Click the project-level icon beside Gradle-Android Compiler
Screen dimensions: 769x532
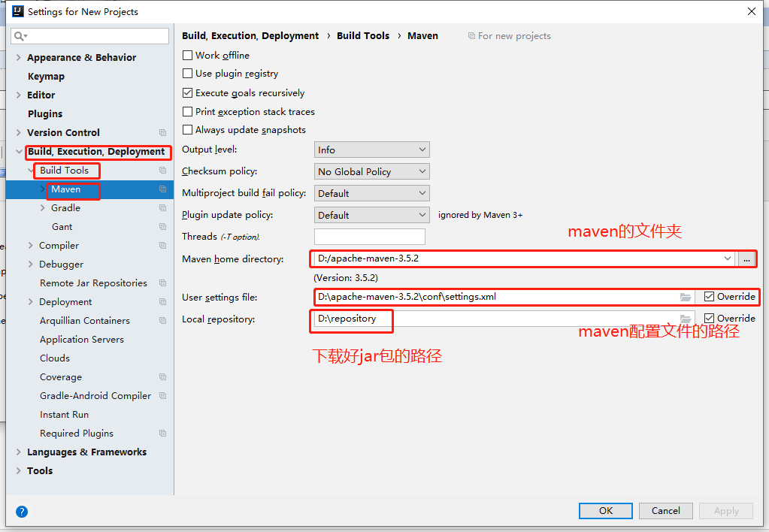pos(163,396)
